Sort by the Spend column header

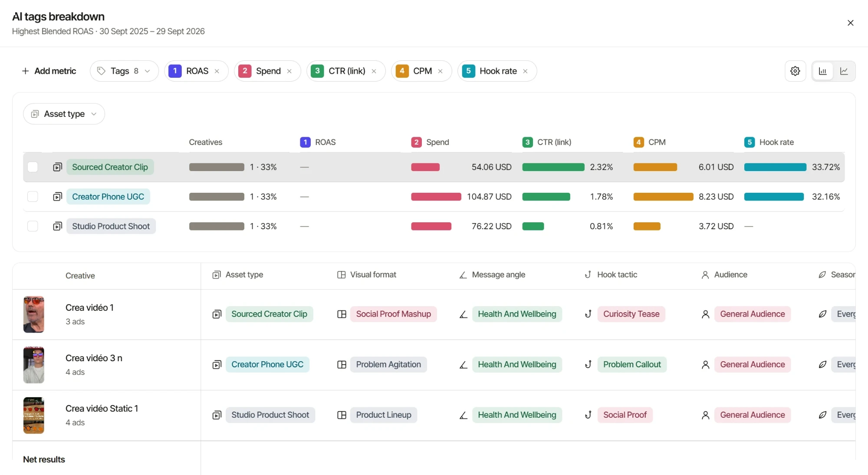click(430, 142)
